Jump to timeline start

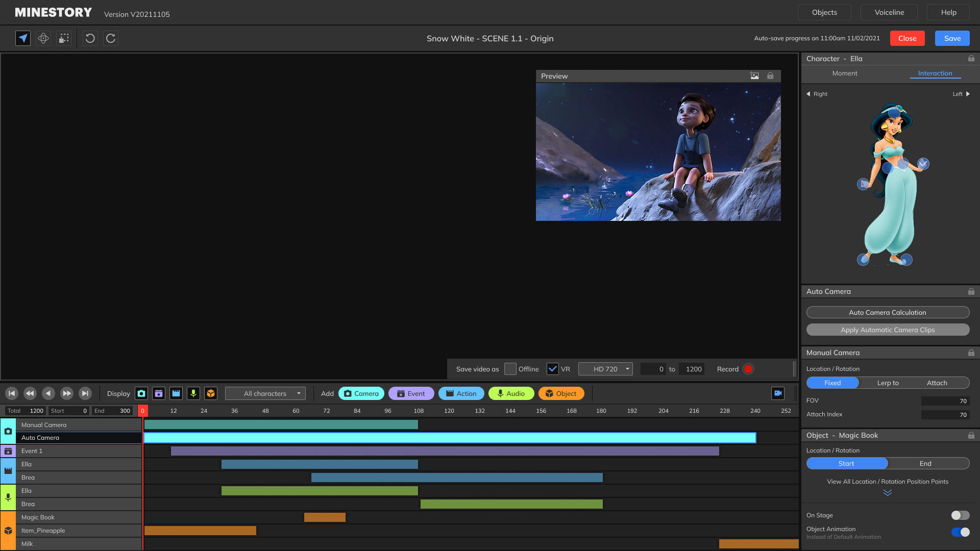[x=12, y=393]
